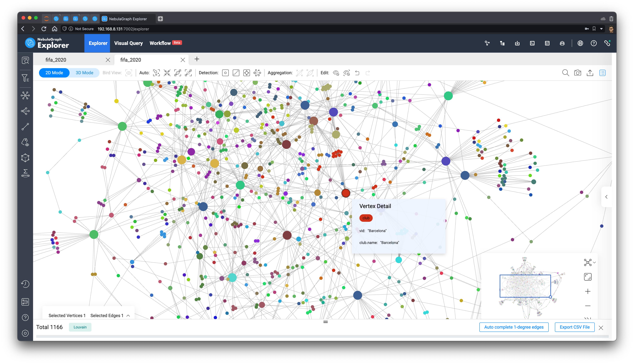Click the N-degree vertex detection icon
634x364 pixels.
click(x=257, y=73)
